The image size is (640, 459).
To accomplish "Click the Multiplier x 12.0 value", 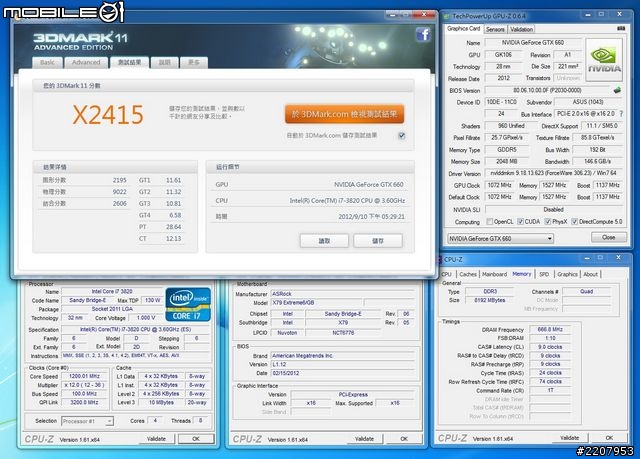I will [84, 385].
